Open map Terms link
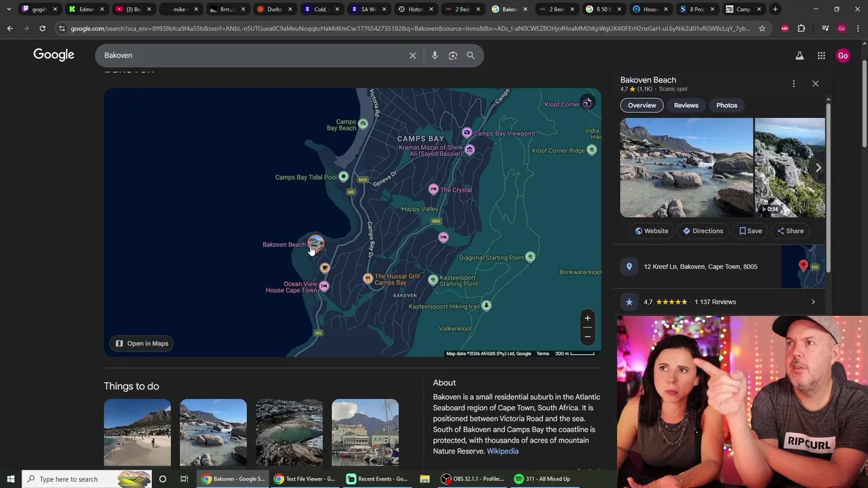Image resolution: width=868 pixels, height=488 pixels. point(542,354)
